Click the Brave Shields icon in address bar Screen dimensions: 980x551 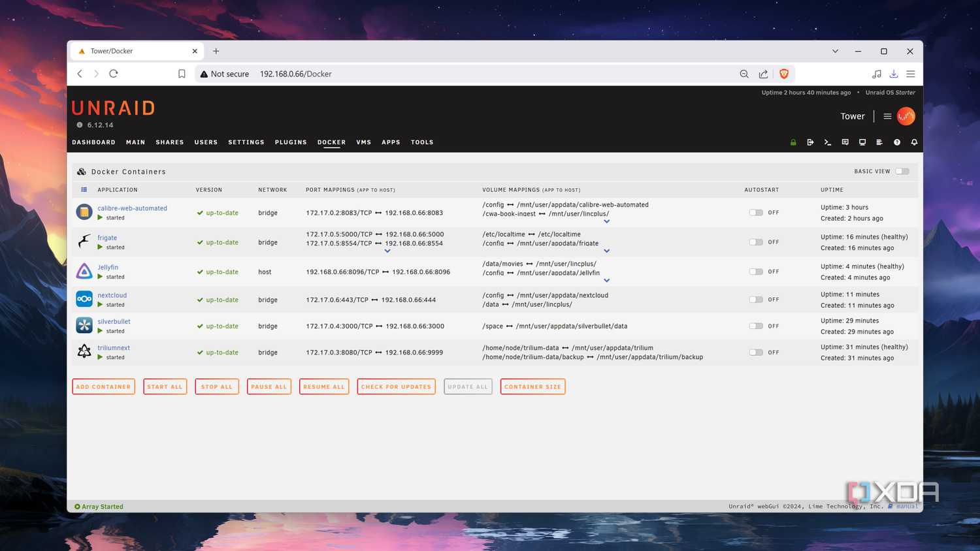pyautogui.click(x=784, y=74)
